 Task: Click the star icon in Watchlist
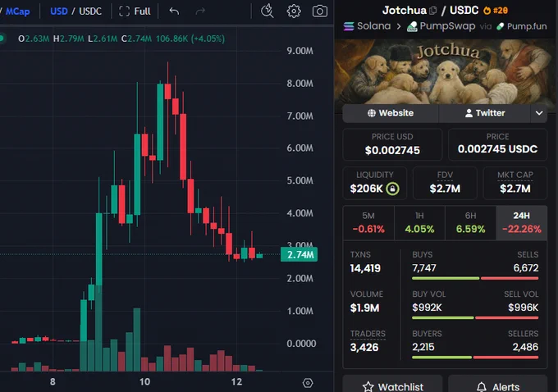(x=368, y=386)
